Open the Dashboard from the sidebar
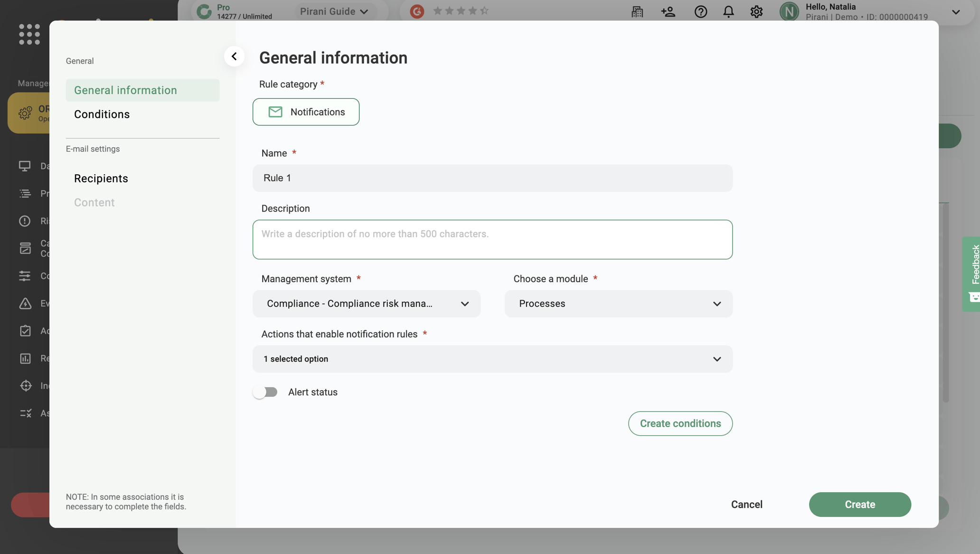The height and width of the screenshot is (554, 980). click(x=26, y=166)
